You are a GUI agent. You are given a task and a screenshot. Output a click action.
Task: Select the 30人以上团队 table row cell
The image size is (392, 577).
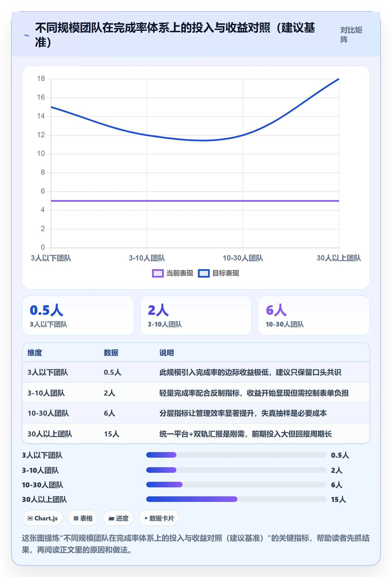pos(50,434)
